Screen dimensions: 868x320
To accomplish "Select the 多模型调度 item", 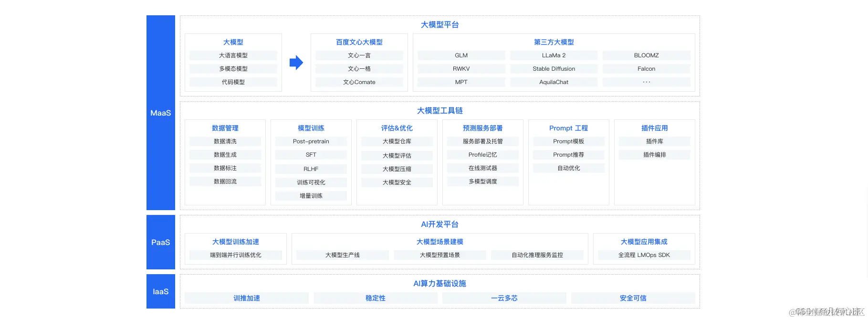I will (x=483, y=181).
